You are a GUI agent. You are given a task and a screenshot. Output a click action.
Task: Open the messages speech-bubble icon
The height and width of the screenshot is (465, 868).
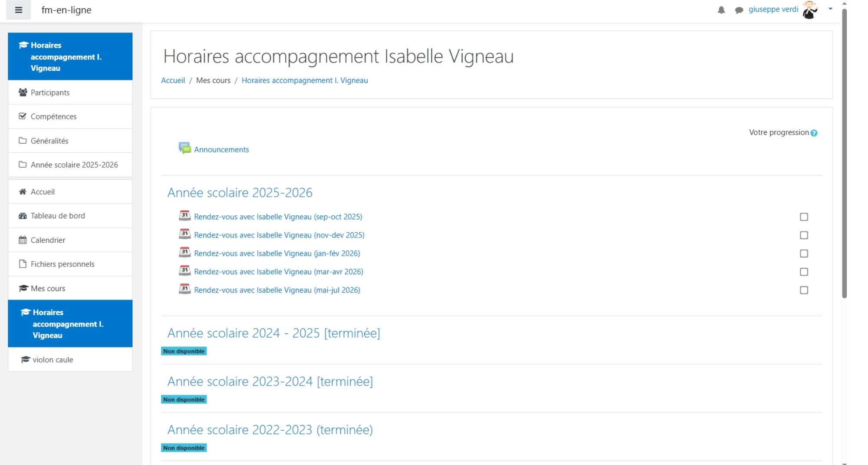click(739, 10)
